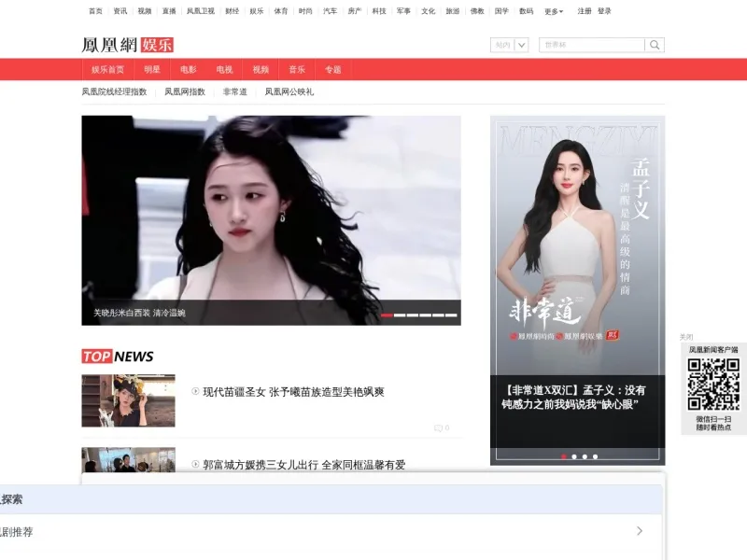Open 数码 in top navigation

pos(527,11)
